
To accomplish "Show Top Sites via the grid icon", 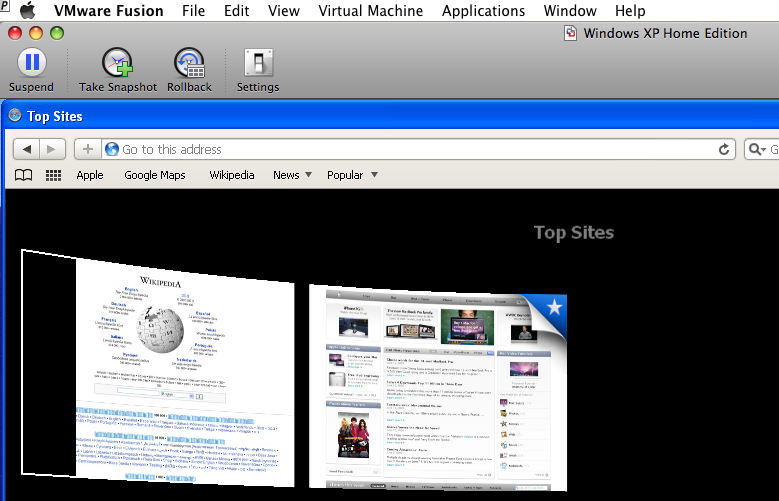I will click(x=53, y=175).
